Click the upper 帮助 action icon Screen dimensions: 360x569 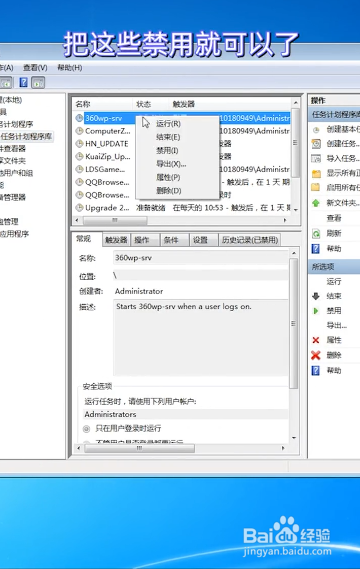[316, 249]
